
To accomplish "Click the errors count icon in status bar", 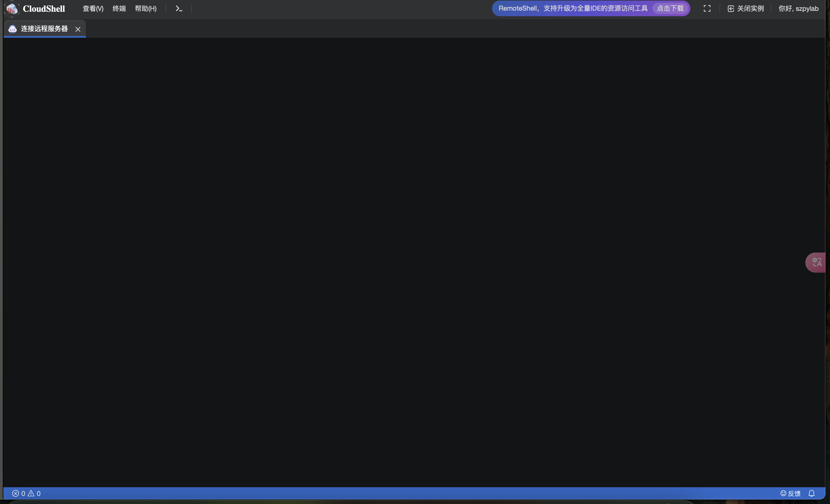I will pyautogui.click(x=15, y=494).
